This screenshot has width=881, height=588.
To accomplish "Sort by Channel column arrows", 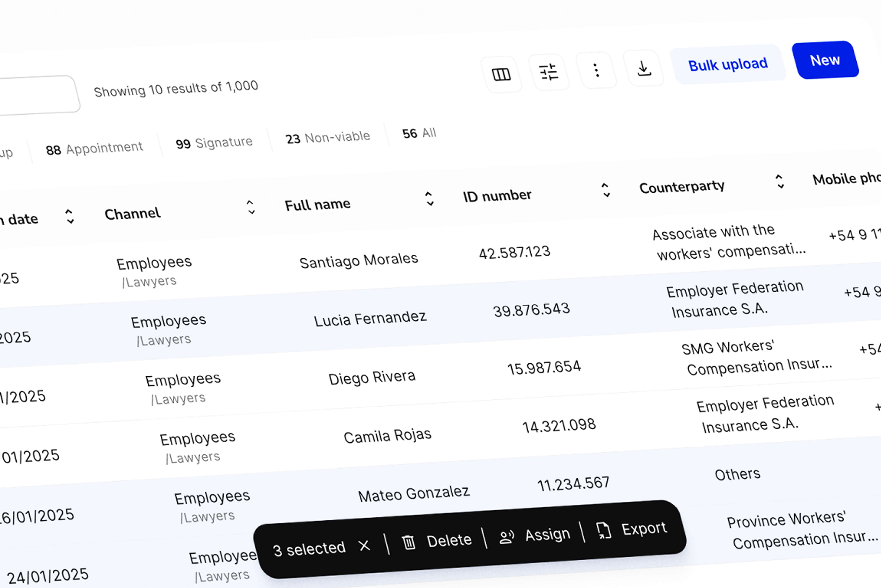I will click(251, 207).
